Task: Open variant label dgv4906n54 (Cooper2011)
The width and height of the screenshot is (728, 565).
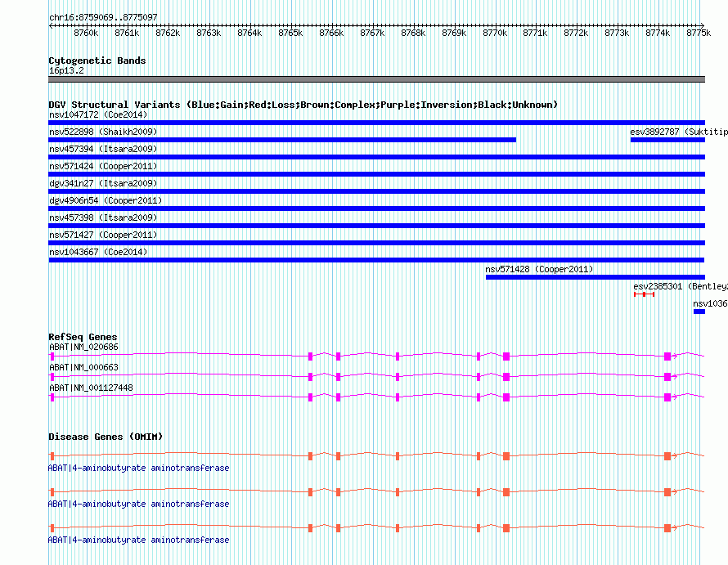Action: point(106,200)
